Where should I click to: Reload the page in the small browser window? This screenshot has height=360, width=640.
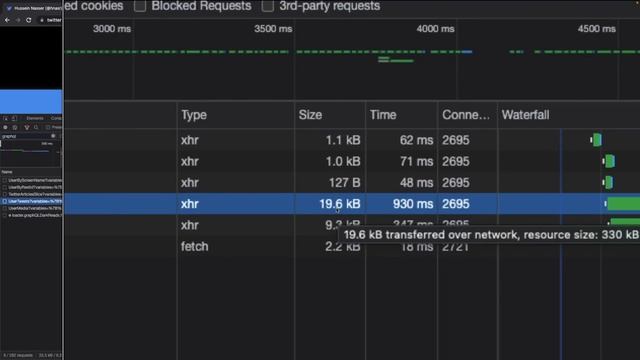click(x=29, y=20)
